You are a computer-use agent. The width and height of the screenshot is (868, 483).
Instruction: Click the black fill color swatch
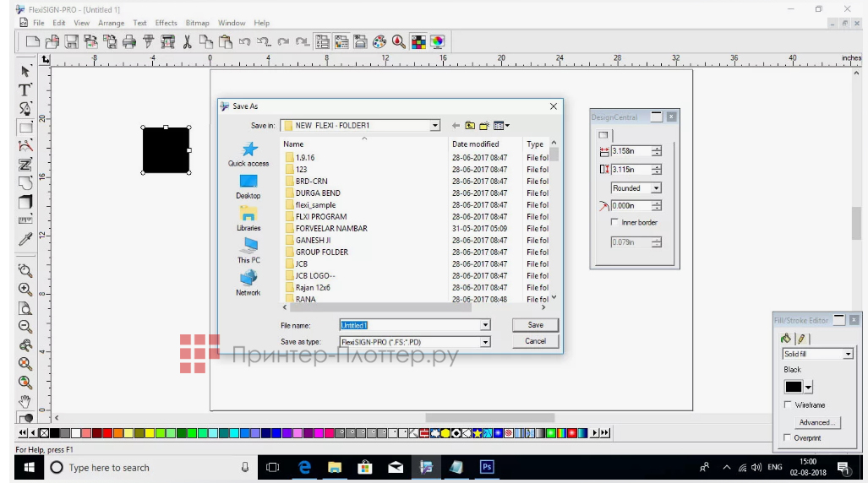pos(793,387)
